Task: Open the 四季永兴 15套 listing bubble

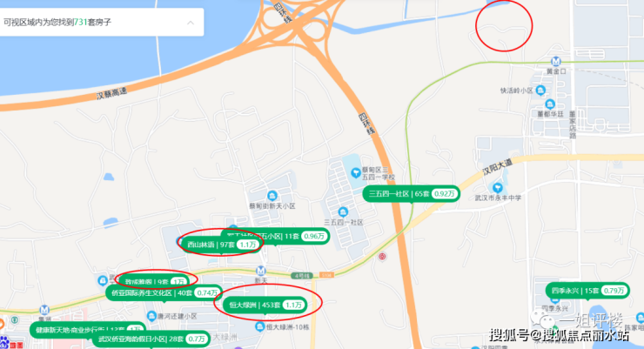Action: tap(587, 291)
